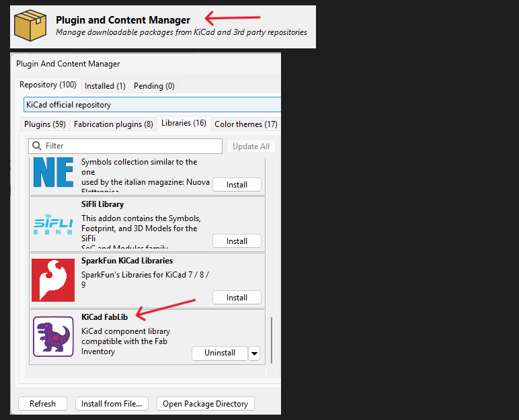The height and width of the screenshot is (420, 519).
Task: Install the SiFli Library
Action: point(237,241)
